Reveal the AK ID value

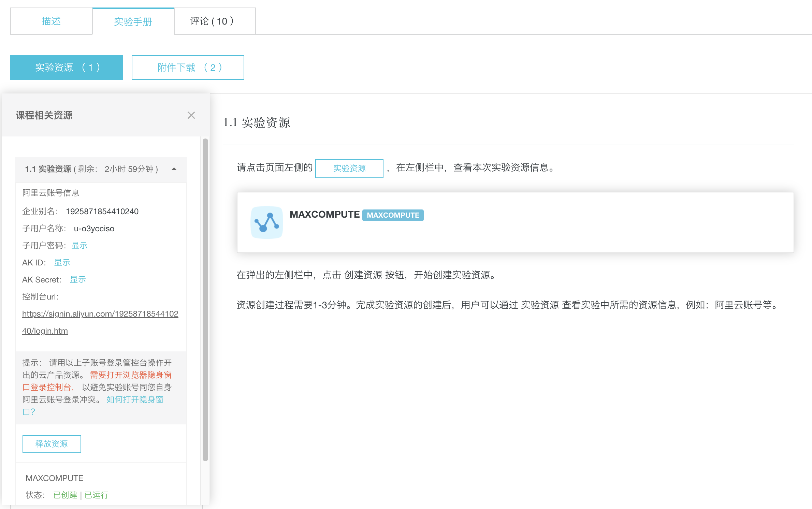tap(62, 262)
